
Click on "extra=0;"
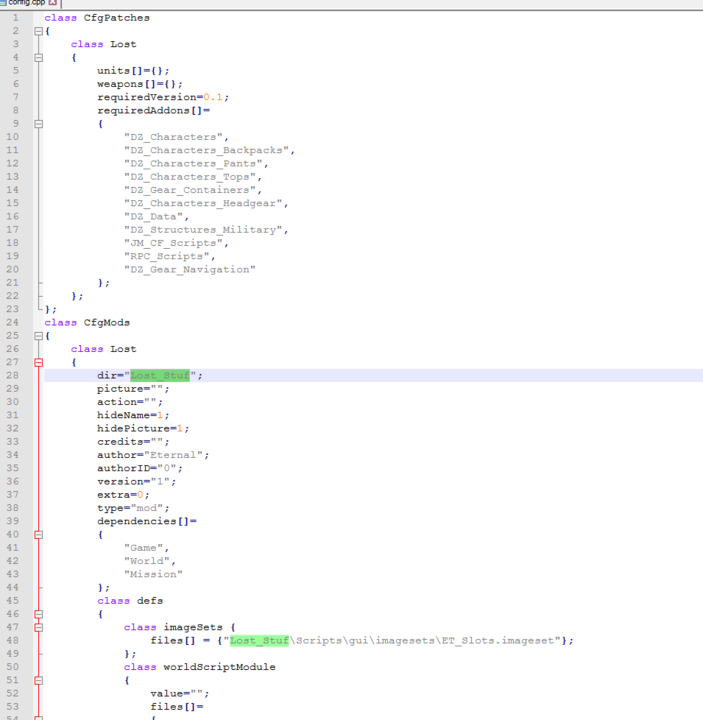pyautogui.click(x=123, y=495)
